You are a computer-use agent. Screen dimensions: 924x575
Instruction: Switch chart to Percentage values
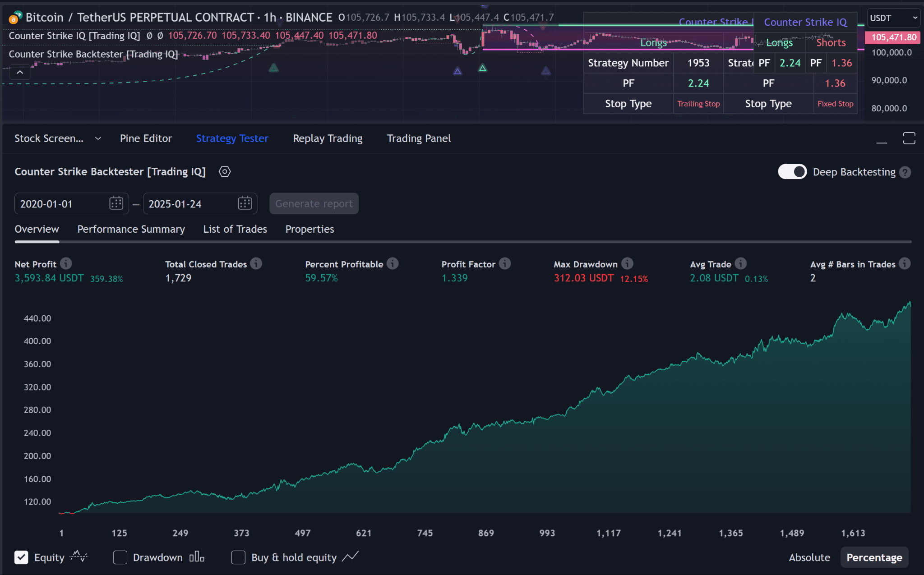(874, 557)
